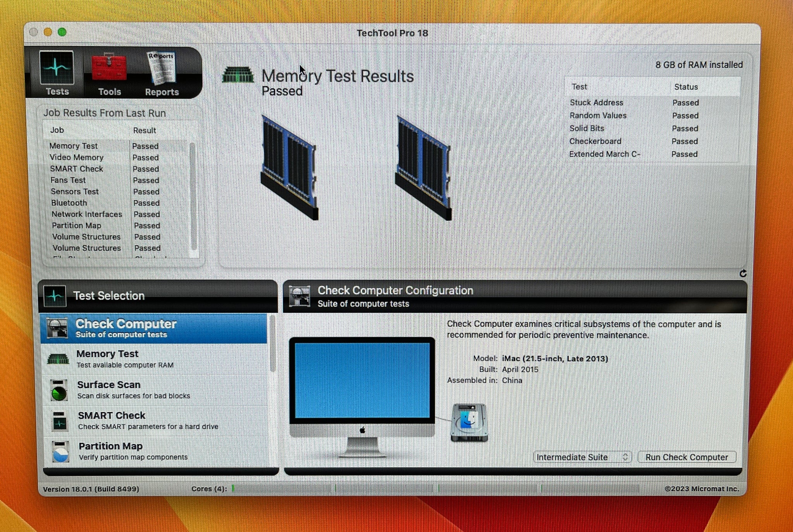793x532 pixels.
Task: Click the second RAM module illustration
Action: point(424,168)
